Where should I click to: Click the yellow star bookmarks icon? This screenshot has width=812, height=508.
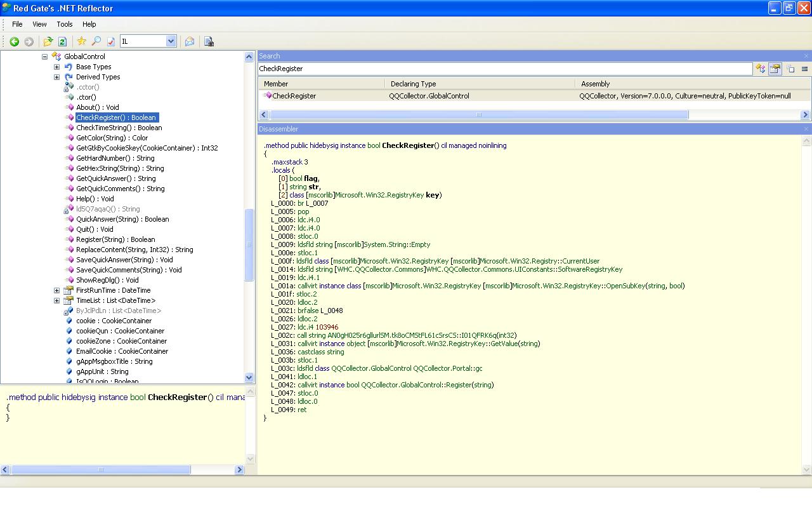(81, 41)
